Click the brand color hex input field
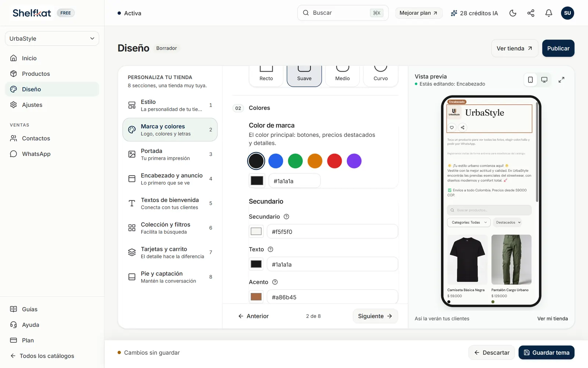 tap(294, 181)
